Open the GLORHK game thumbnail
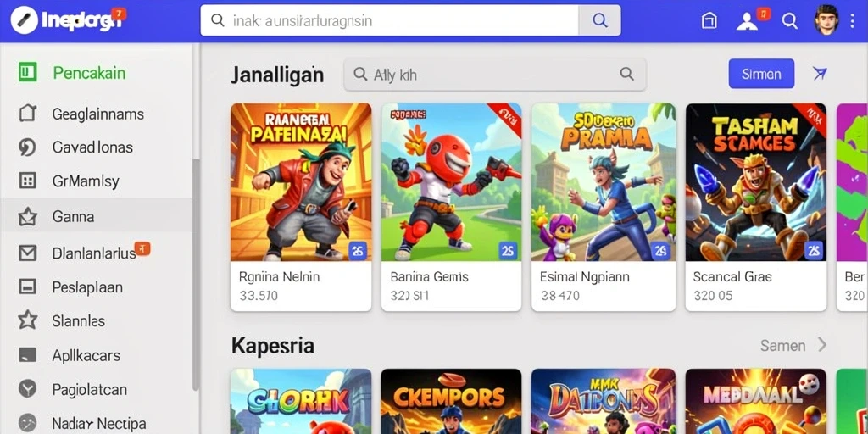Screen dimensions: 868x434 point(301,401)
